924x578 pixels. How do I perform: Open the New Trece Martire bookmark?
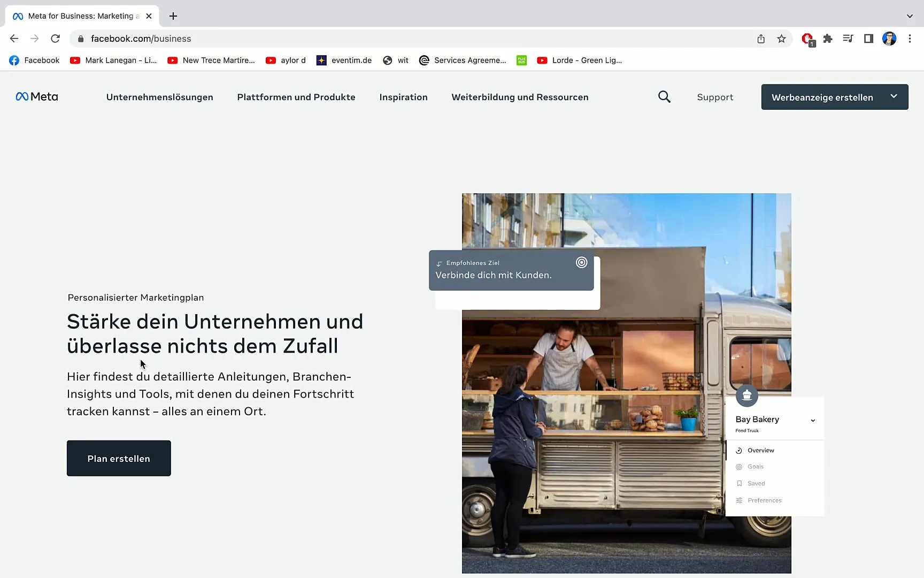pyautogui.click(x=211, y=60)
